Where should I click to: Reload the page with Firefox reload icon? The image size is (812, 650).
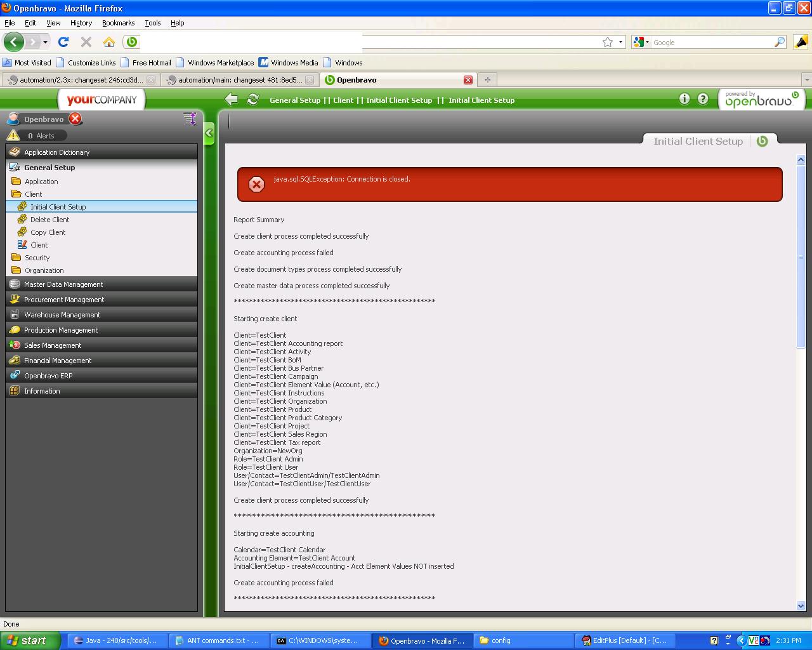[x=63, y=42]
